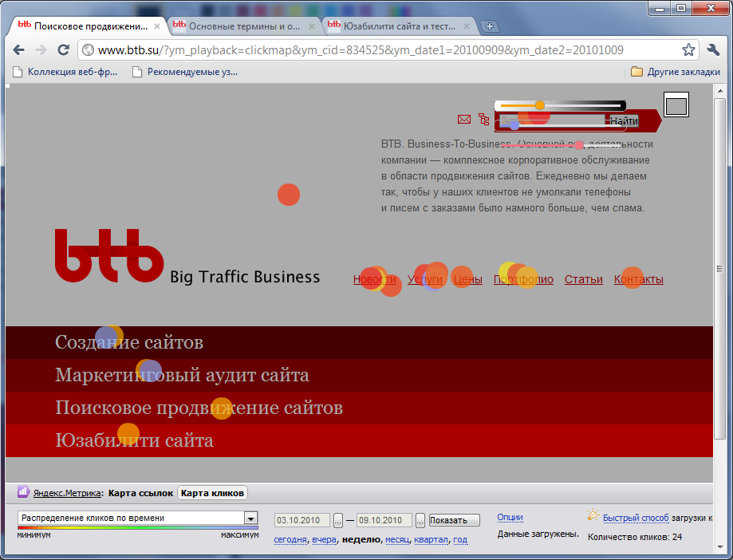Open the 'Цены' menu link
The width and height of the screenshot is (733, 560).
(468, 279)
